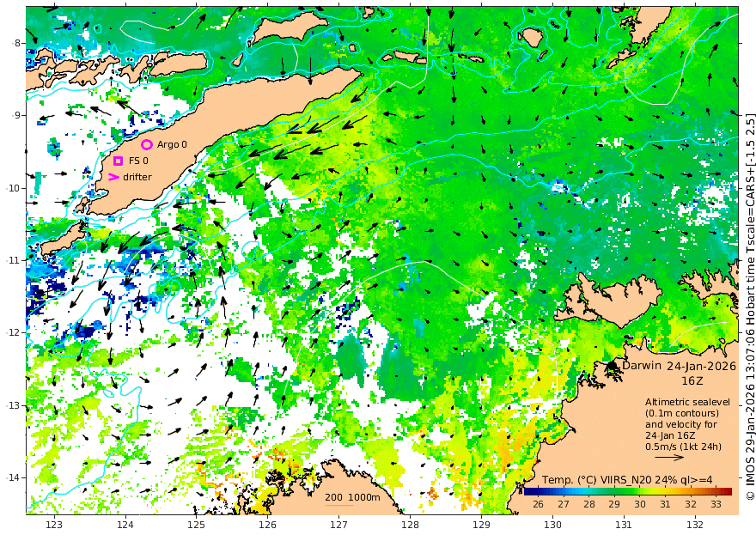This screenshot has width=756, height=541.
Task: Click latitude axis label '-12'
Action: [13, 333]
